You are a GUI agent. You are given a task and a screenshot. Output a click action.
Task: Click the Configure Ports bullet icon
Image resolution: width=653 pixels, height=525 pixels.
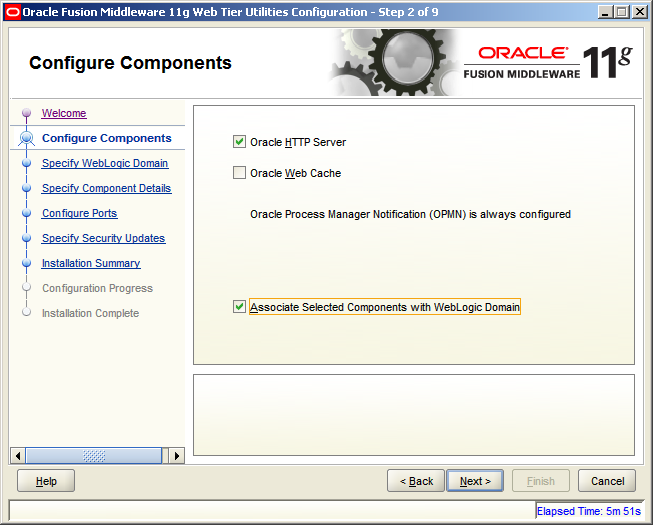click(x=27, y=213)
